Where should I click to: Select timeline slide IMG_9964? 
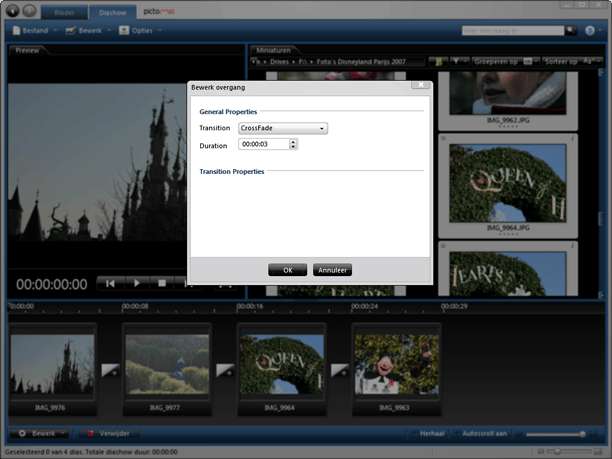coord(282,369)
